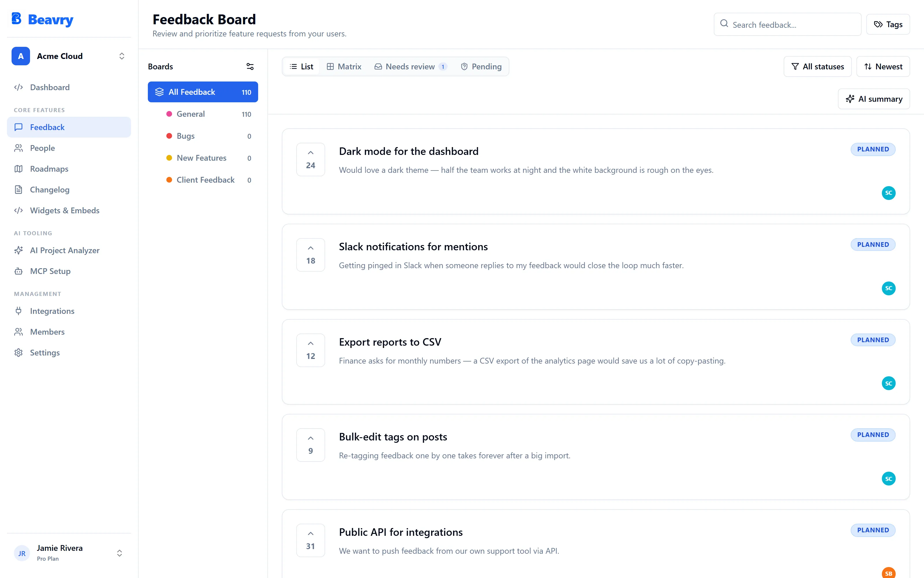Generate the AI summary
The width and height of the screenshot is (924, 578).
coord(874,99)
